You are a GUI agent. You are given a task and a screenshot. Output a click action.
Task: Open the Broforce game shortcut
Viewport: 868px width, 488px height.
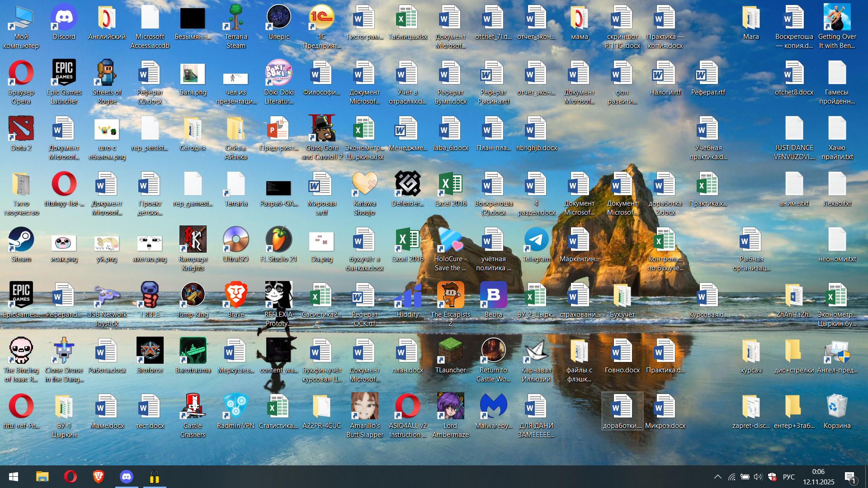pos(150,356)
